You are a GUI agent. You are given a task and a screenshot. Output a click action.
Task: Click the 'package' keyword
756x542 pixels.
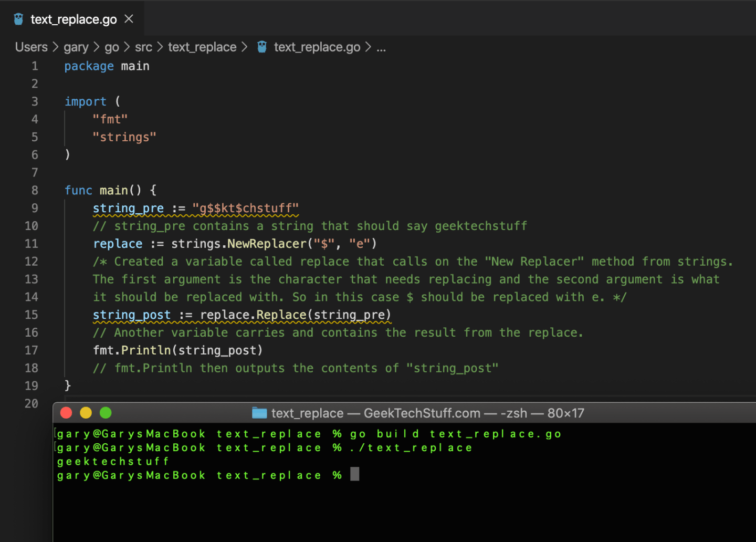[x=89, y=66]
